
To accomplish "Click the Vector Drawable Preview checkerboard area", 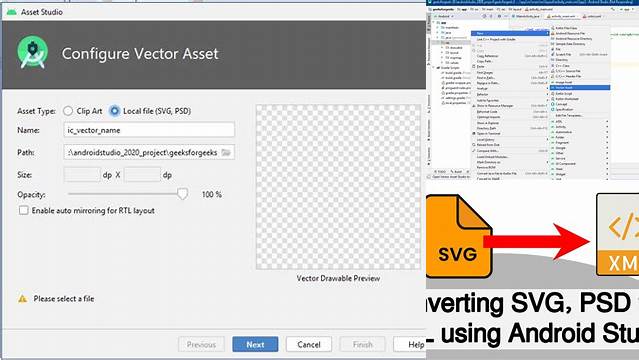I will 338,187.
